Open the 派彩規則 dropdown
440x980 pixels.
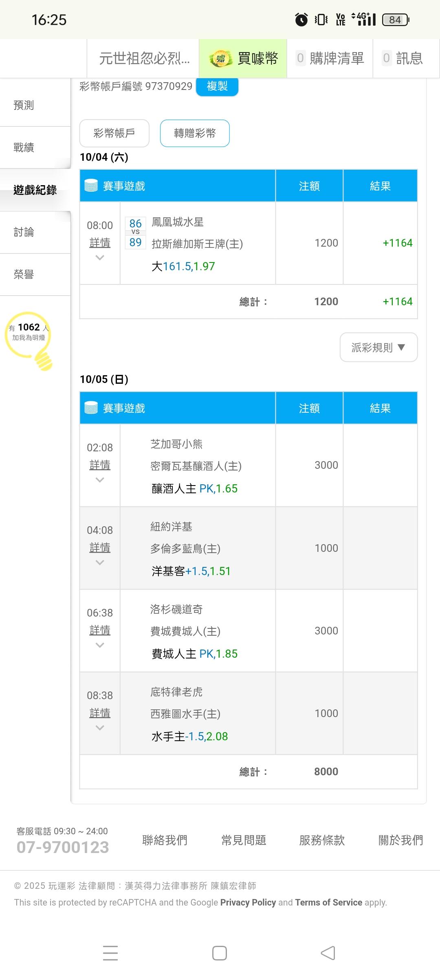tap(378, 347)
